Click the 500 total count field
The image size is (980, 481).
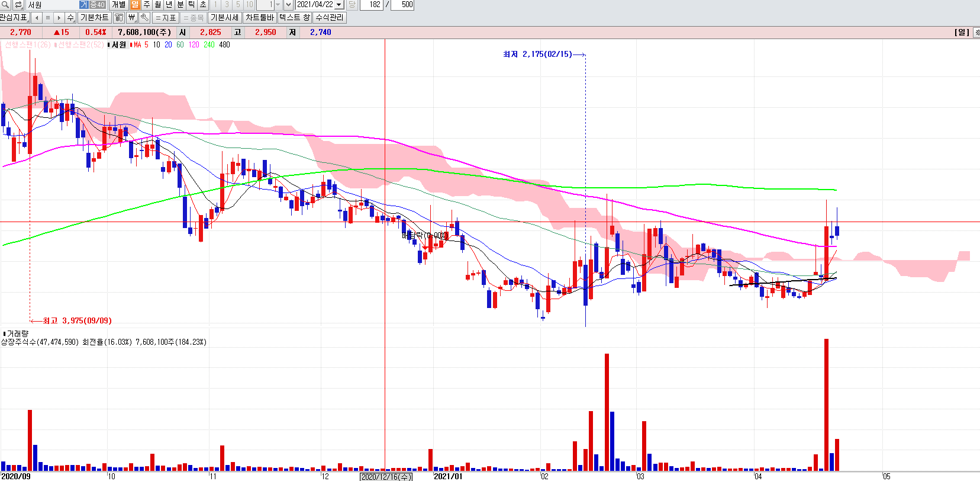[x=402, y=5]
